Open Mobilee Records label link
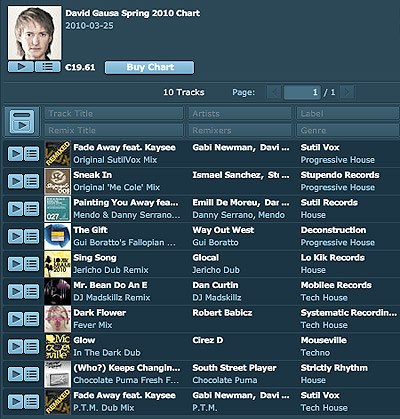This screenshot has width=400, height=419. pyautogui.click(x=336, y=285)
